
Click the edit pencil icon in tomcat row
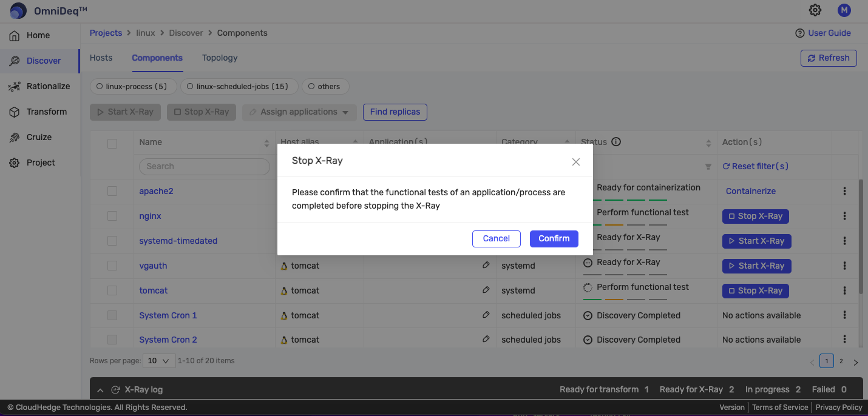(x=486, y=290)
